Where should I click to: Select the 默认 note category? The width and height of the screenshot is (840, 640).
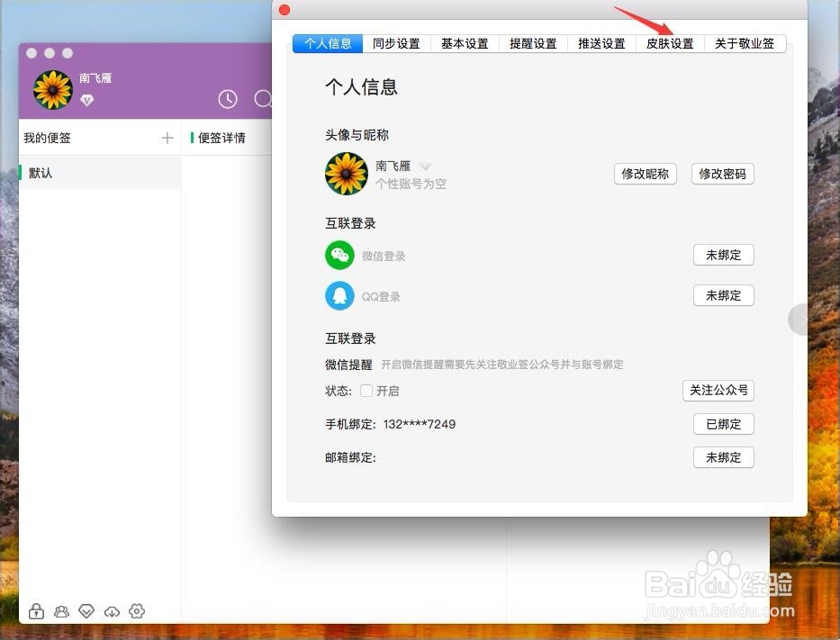click(41, 172)
